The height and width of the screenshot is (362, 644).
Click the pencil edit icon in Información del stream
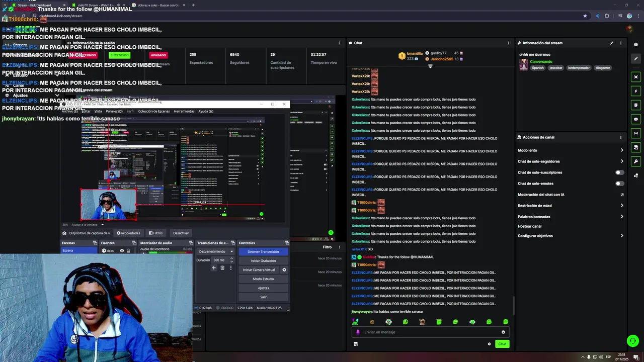(x=612, y=43)
